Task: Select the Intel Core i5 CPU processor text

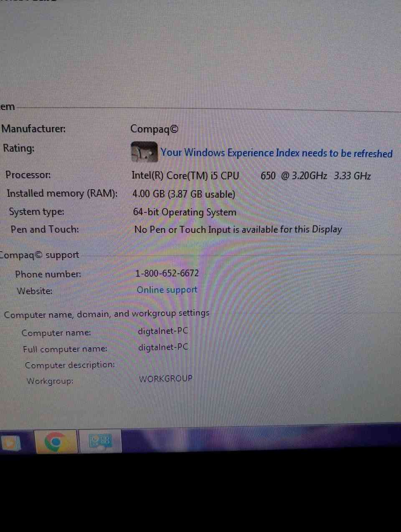Action: pyautogui.click(x=251, y=175)
